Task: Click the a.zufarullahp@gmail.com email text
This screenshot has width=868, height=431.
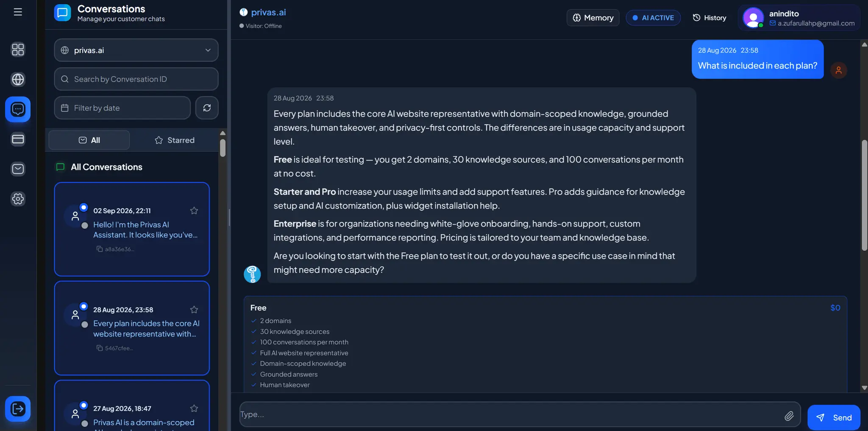Action: [816, 23]
